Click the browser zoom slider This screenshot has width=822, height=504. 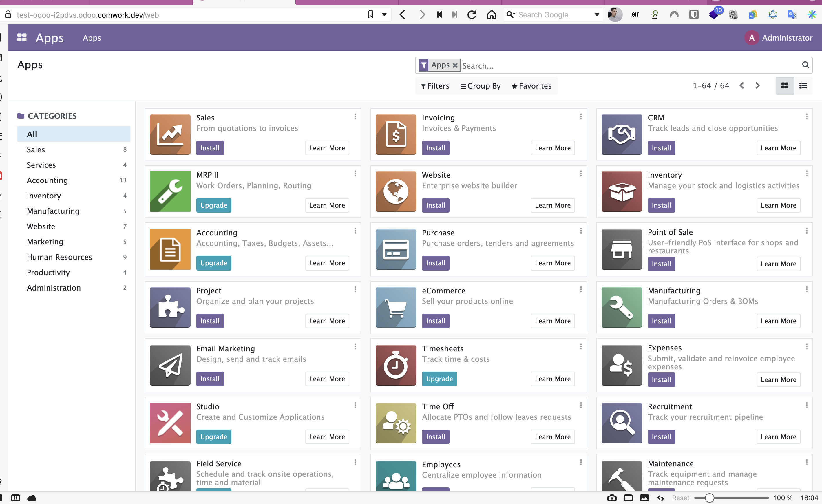click(731, 498)
